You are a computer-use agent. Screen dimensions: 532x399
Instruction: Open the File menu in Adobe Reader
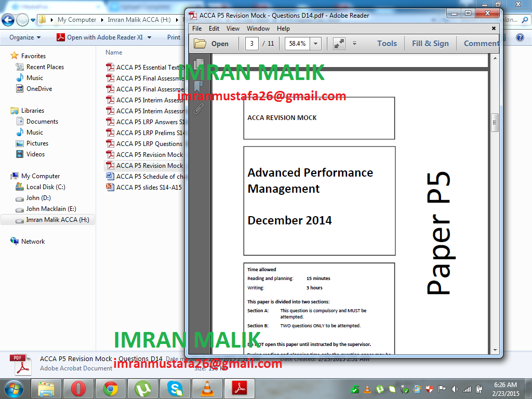pos(197,29)
